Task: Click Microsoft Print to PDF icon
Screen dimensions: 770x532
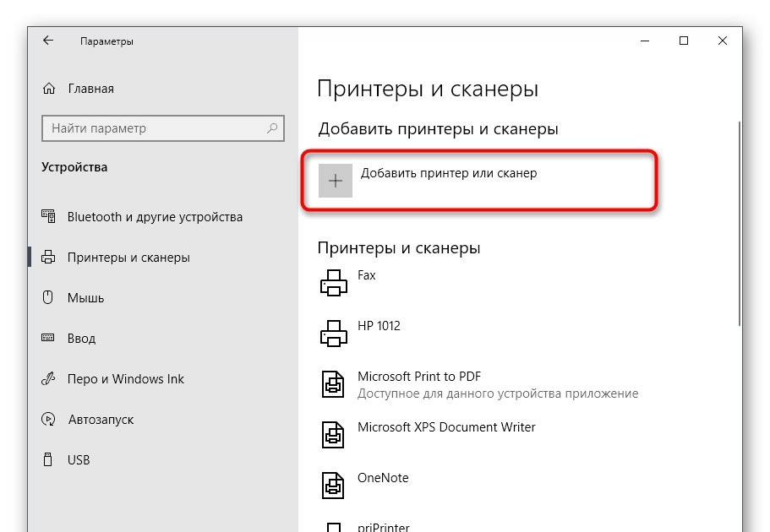Action: click(x=333, y=383)
